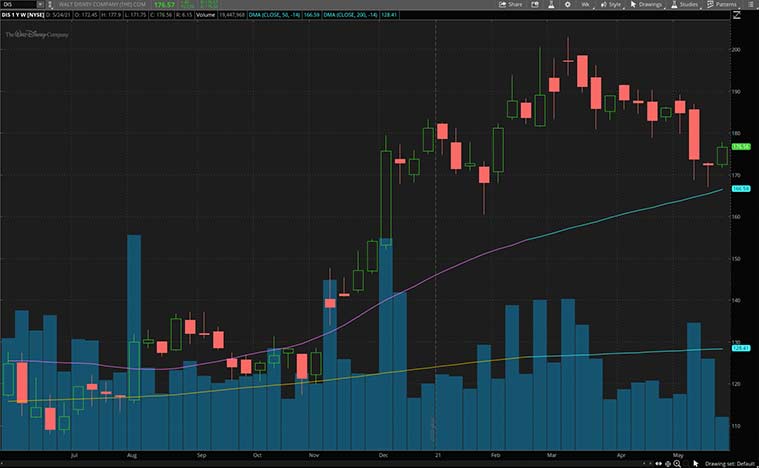759x468 pixels.
Task: Click the 200 price level on the axis
Action: [736, 49]
